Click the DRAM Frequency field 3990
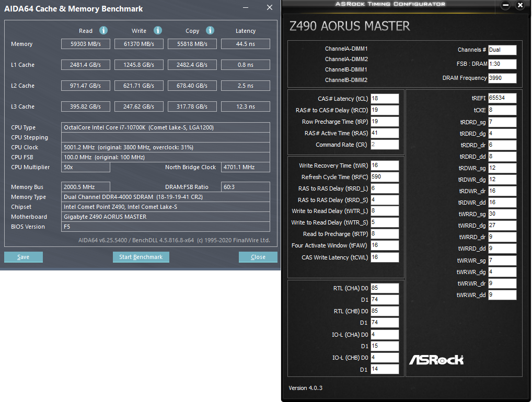 [502, 78]
